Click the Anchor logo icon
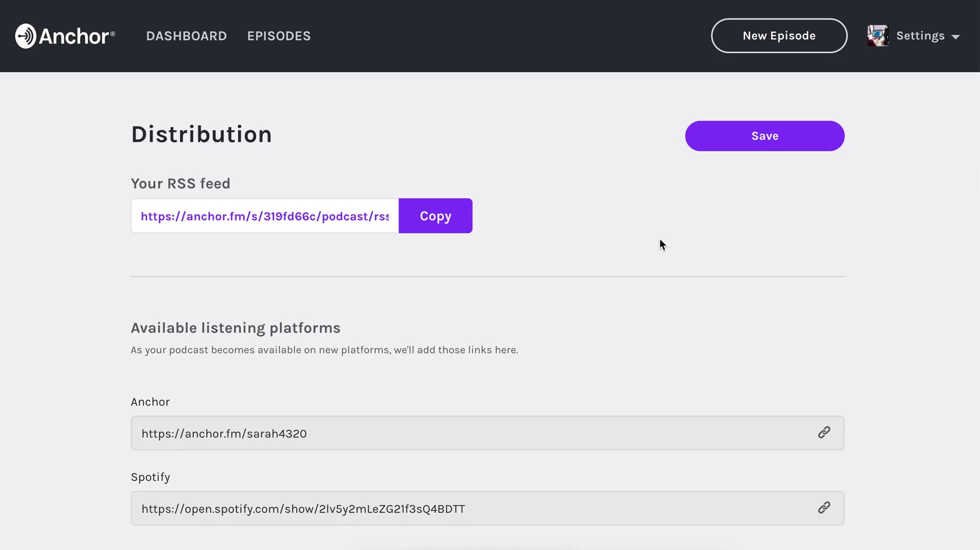This screenshot has height=550, width=980. [26, 36]
